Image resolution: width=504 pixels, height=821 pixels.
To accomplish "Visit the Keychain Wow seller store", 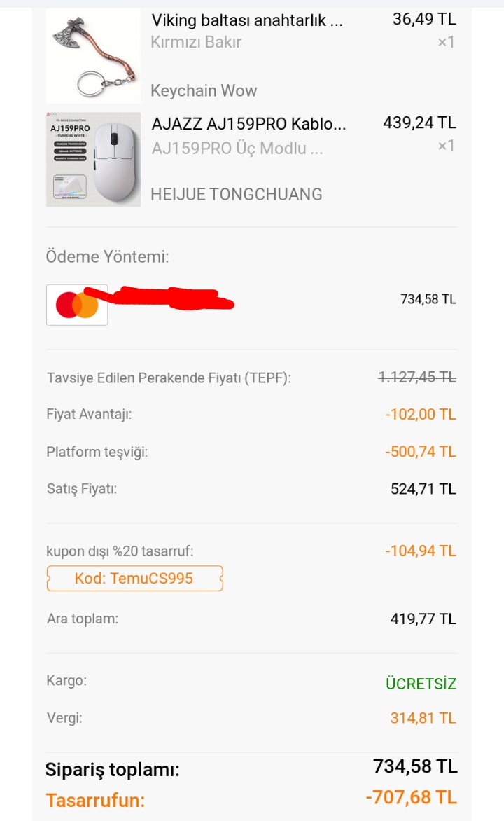I will (204, 90).
